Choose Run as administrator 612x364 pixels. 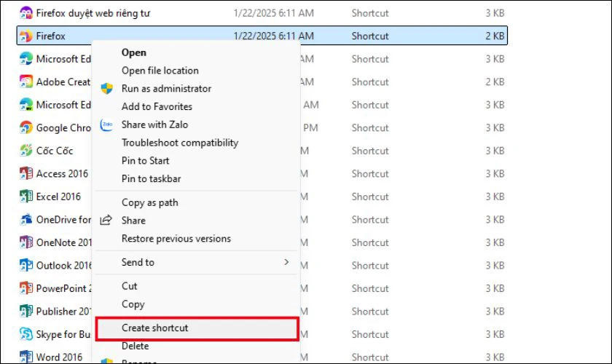[x=166, y=89]
